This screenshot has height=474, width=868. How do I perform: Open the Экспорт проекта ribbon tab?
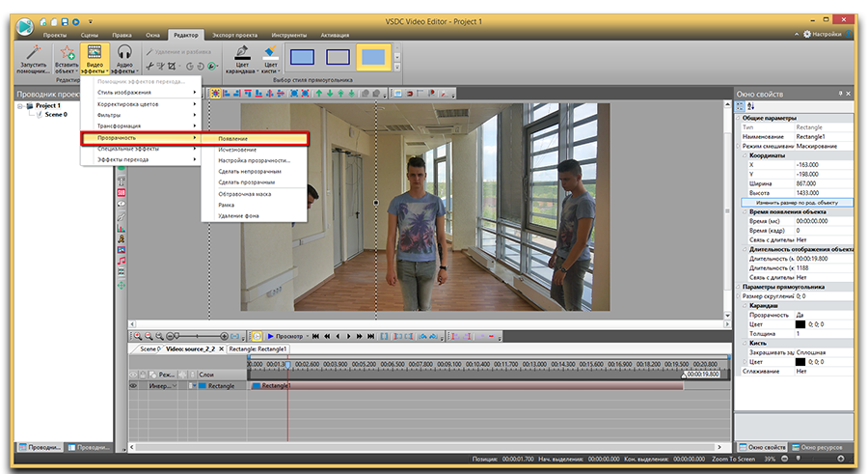pyautogui.click(x=234, y=35)
